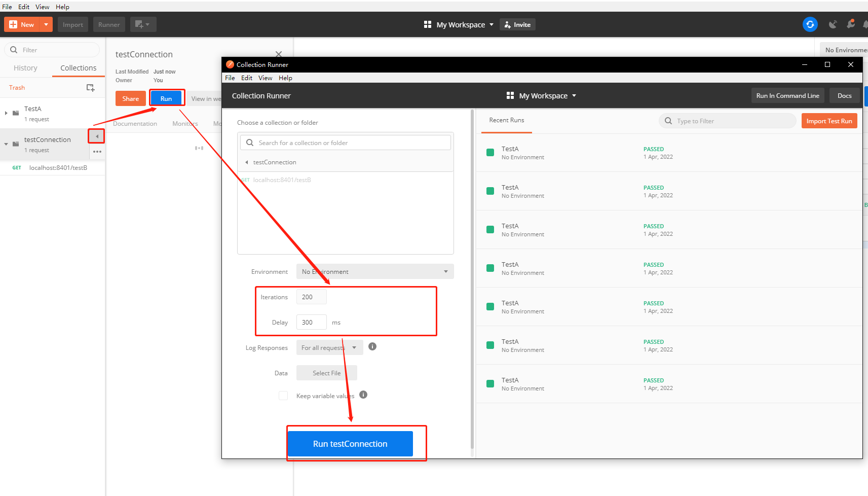Open testConnection more actions ellipsis
This screenshot has height=496, width=868.
tap(97, 152)
